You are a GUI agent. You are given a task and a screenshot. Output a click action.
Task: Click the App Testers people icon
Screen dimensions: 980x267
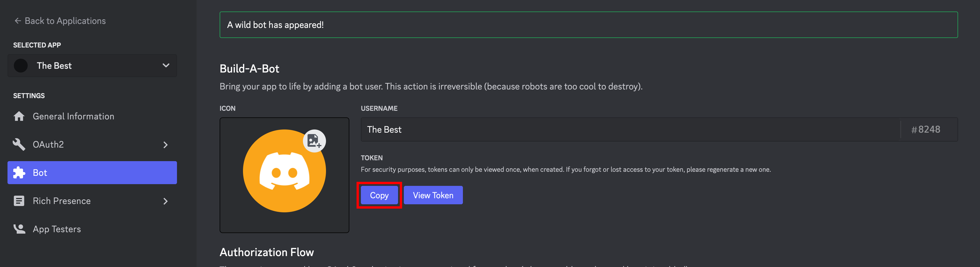19,229
